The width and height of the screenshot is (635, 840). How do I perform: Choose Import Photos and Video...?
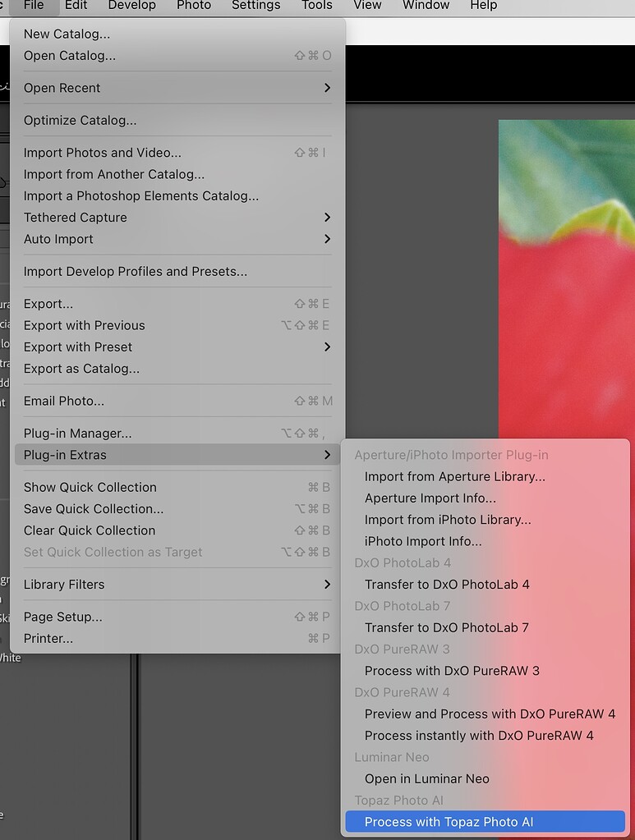click(x=103, y=153)
